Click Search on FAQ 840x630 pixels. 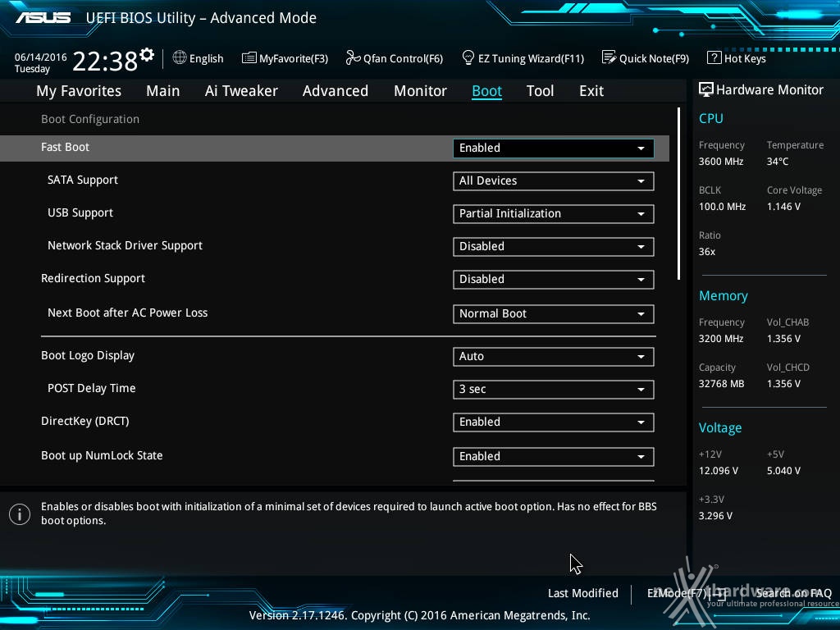click(x=793, y=593)
